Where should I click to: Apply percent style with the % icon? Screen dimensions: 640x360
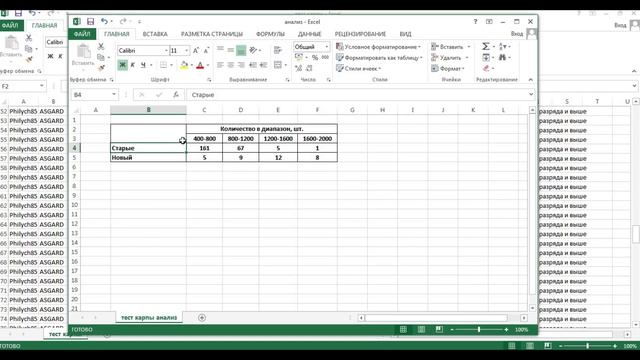[x=315, y=58]
